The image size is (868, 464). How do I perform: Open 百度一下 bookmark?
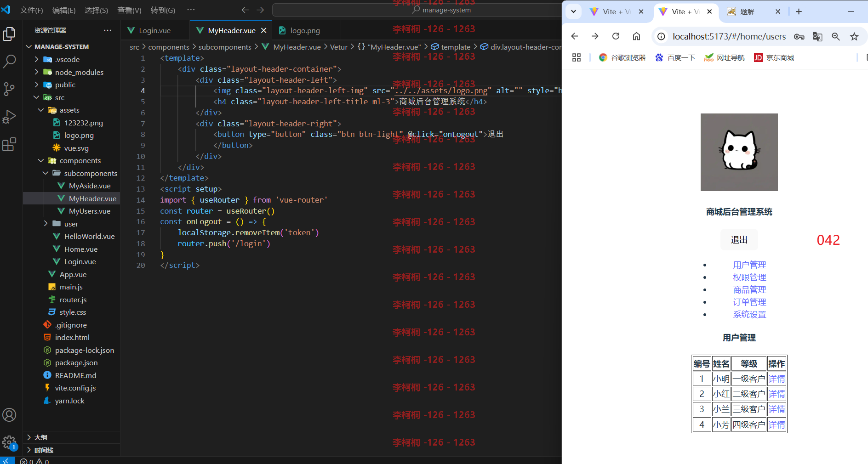click(675, 57)
